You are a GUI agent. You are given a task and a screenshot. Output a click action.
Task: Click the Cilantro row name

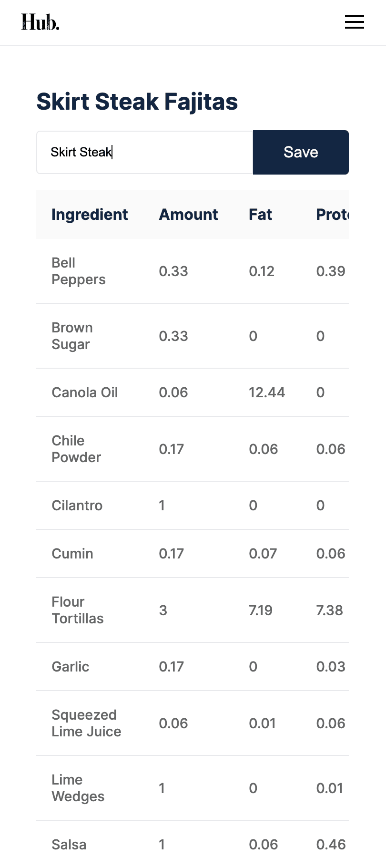coord(77,506)
